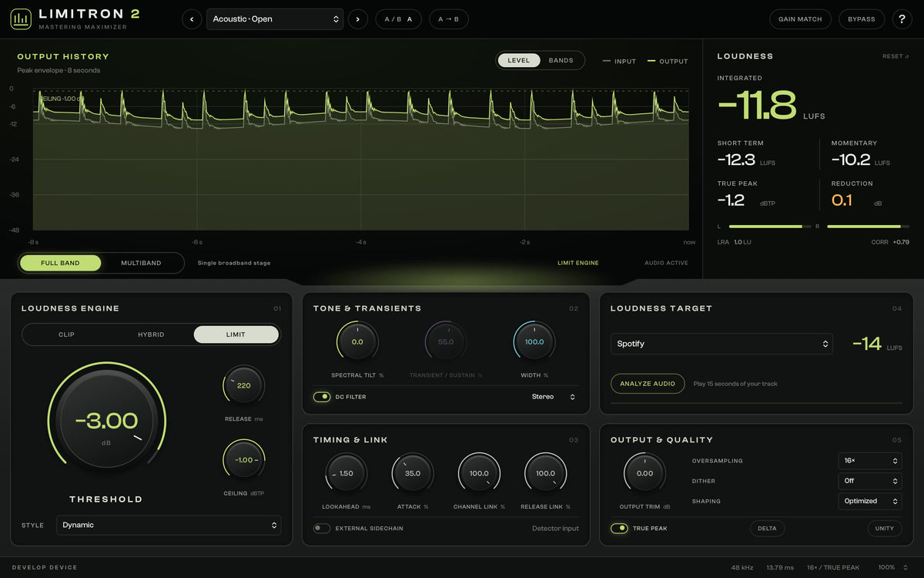Click the Develop Device status text
The image size is (924, 578).
tap(45, 568)
